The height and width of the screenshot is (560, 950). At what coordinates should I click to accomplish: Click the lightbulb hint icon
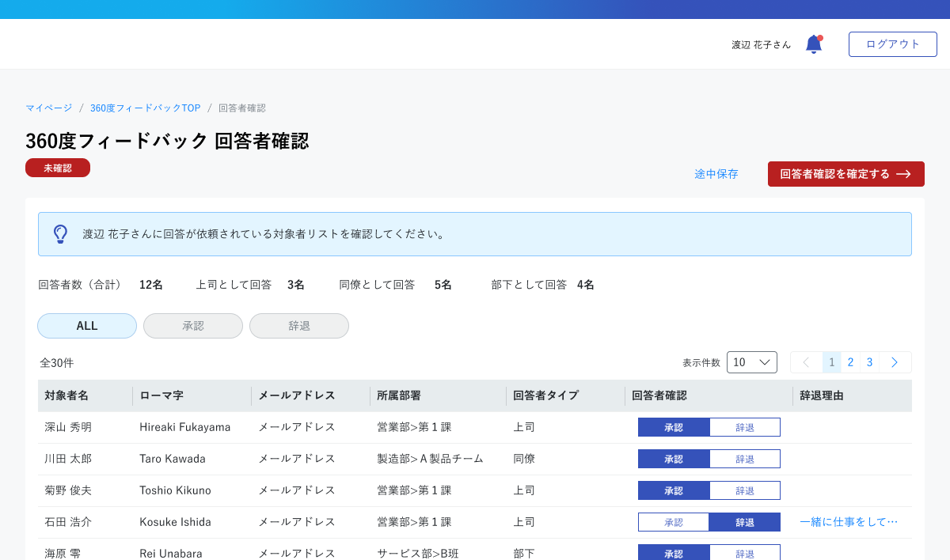60,234
